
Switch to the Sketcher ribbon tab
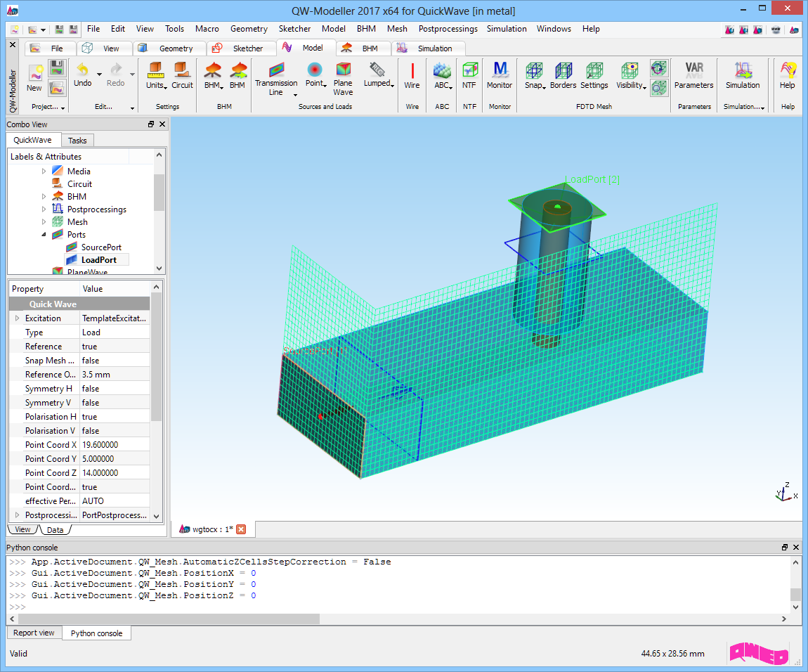click(x=241, y=49)
